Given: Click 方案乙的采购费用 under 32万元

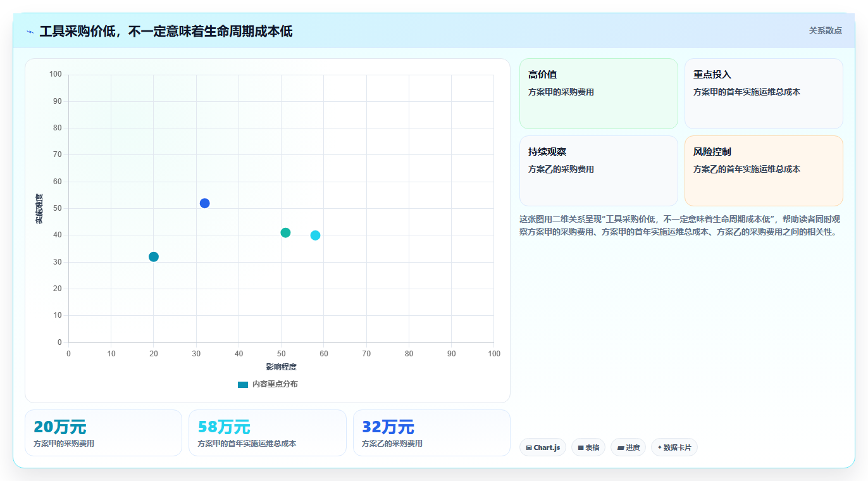Looking at the screenshot, I should (392, 444).
